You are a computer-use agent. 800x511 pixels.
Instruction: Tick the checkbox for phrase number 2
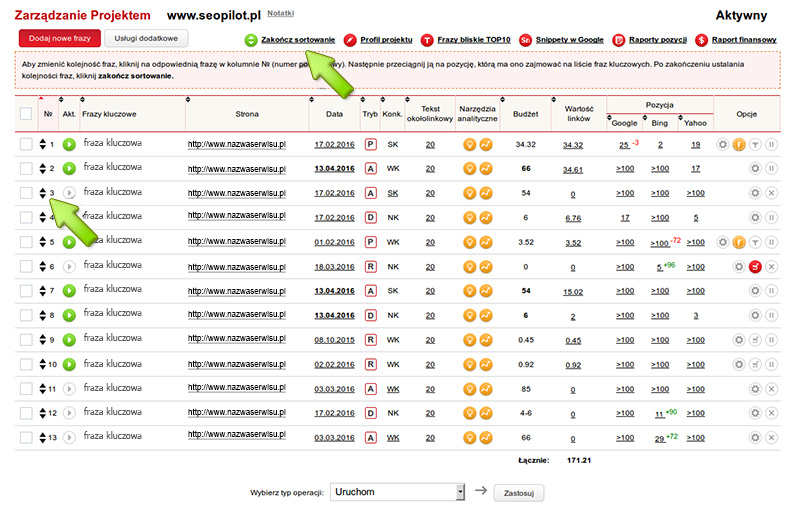click(26, 169)
